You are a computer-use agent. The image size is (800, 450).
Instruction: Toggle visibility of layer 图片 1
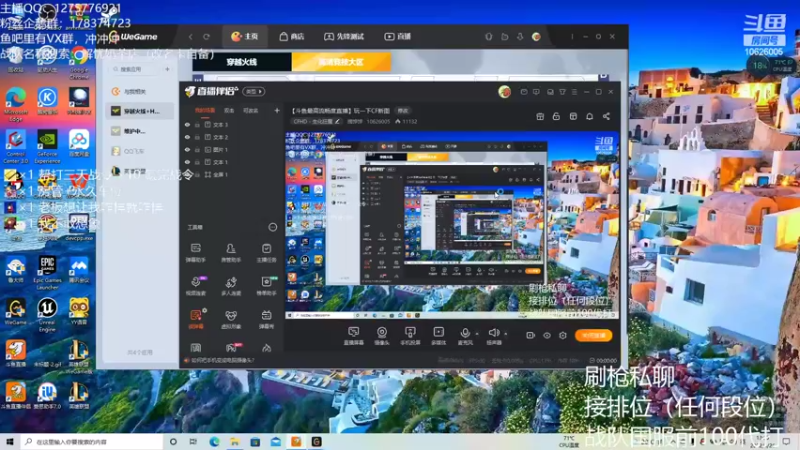click(x=187, y=149)
